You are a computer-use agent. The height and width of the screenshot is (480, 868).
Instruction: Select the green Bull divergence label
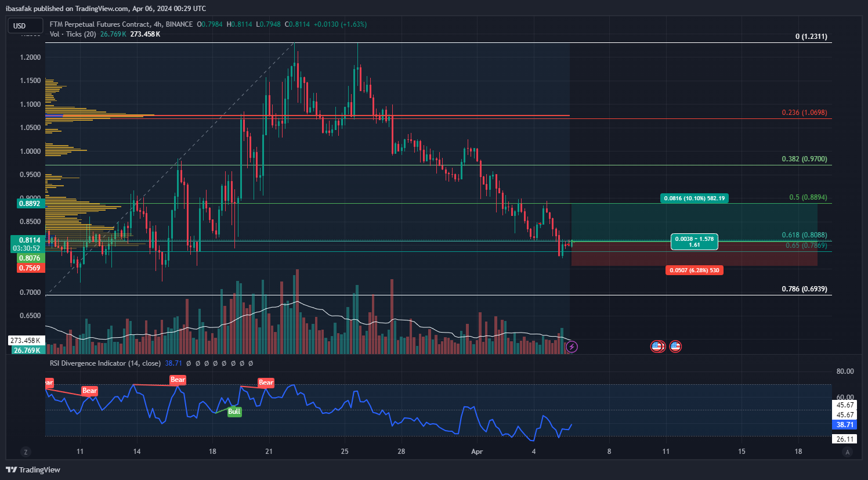[x=234, y=412]
